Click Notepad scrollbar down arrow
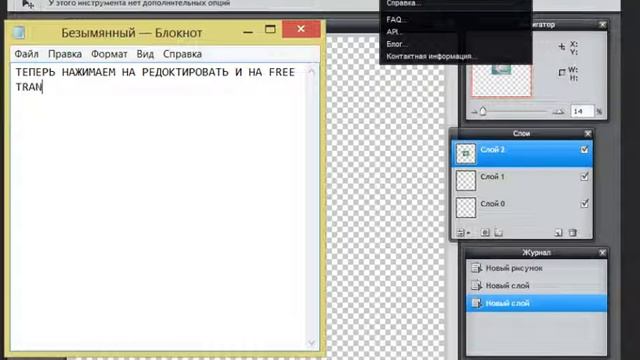Screen dimensions: 640x360 tap(311, 342)
